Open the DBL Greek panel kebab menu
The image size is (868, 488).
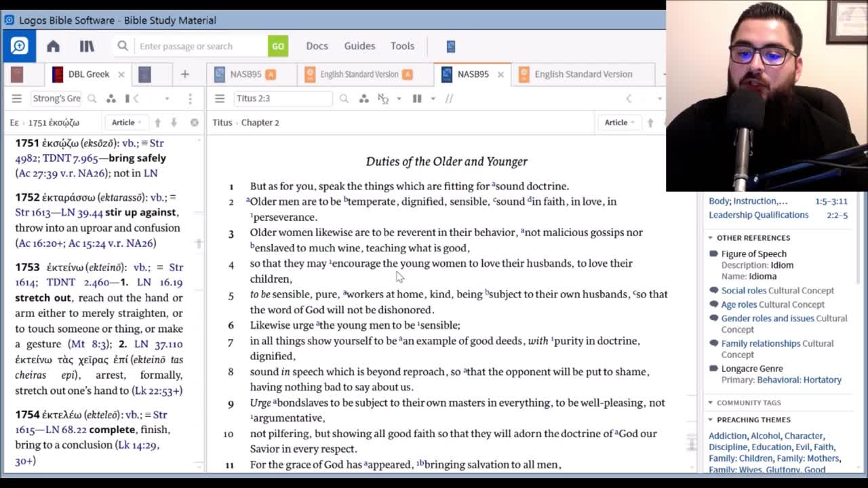191,98
